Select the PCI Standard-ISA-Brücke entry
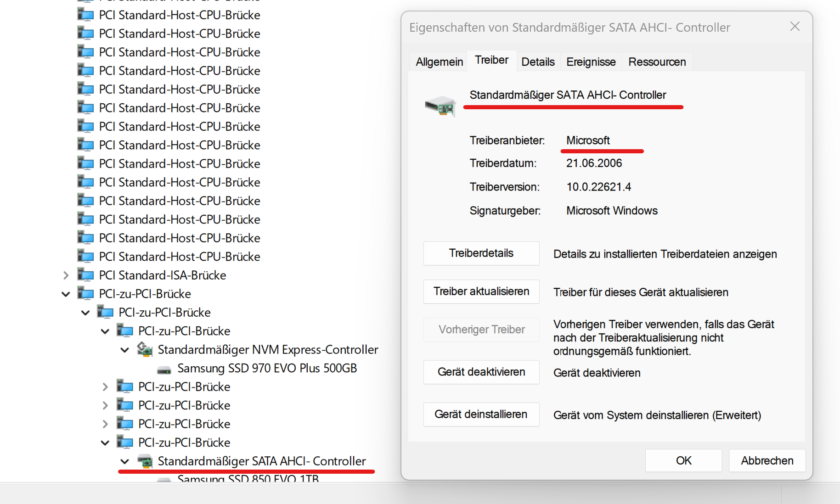This screenshot has width=840, height=504. coord(163,275)
